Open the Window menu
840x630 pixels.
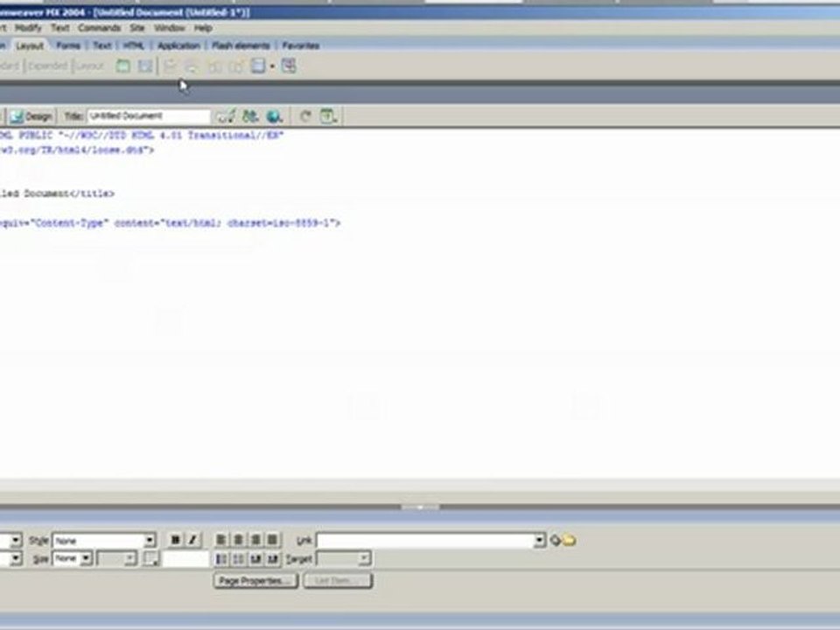pyautogui.click(x=169, y=28)
